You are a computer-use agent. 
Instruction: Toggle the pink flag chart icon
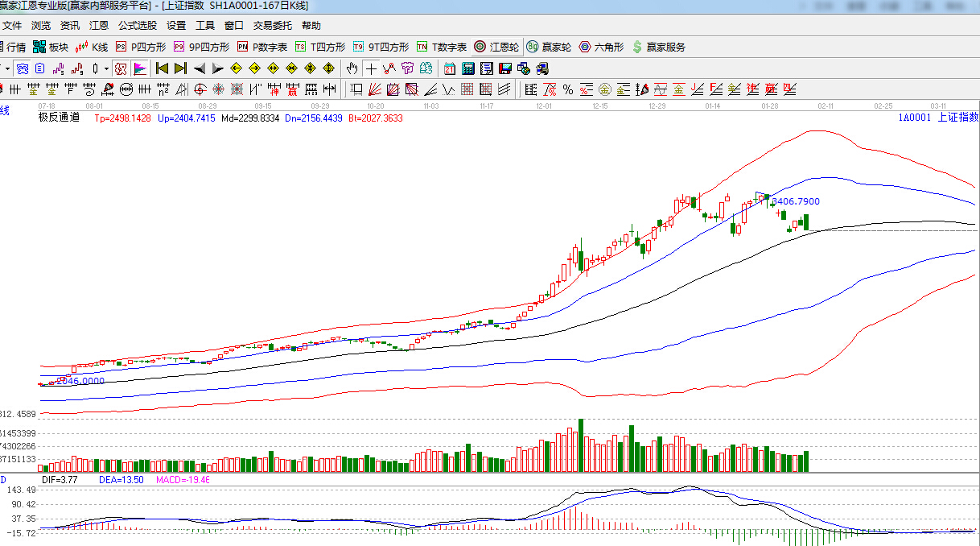pos(140,68)
